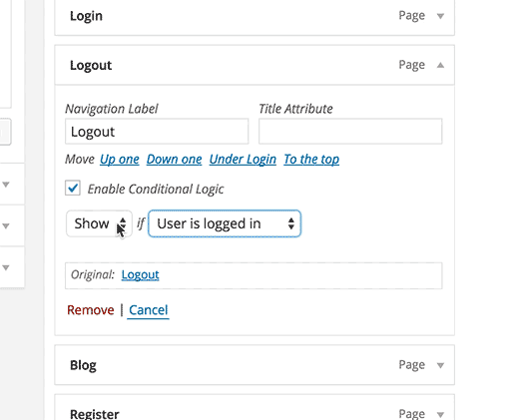Select the Login menu item header

pos(255,16)
